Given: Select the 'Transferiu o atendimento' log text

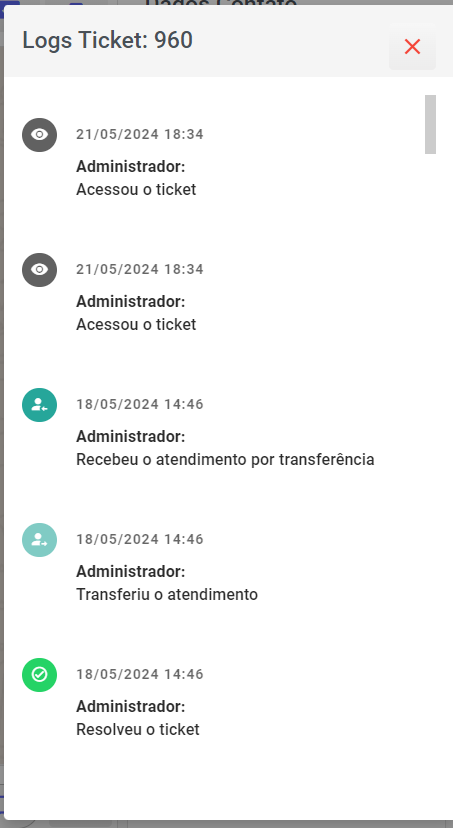Looking at the screenshot, I should pyautogui.click(x=167, y=595).
